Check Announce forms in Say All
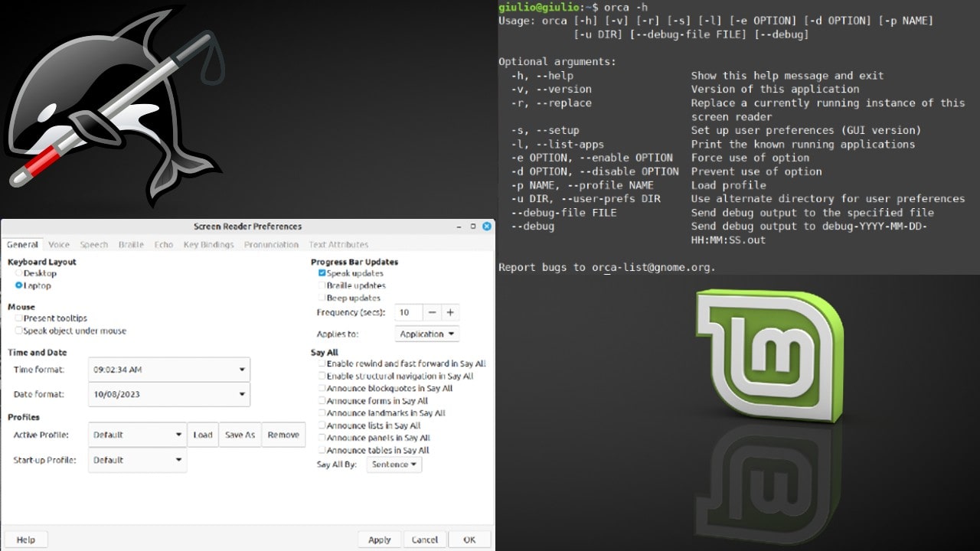This screenshot has height=551, width=980. [373, 401]
